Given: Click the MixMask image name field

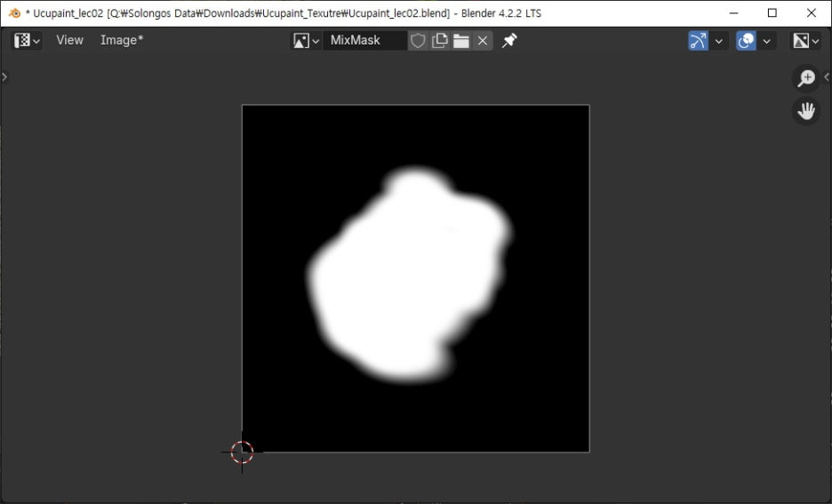Looking at the screenshot, I should tap(364, 40).
